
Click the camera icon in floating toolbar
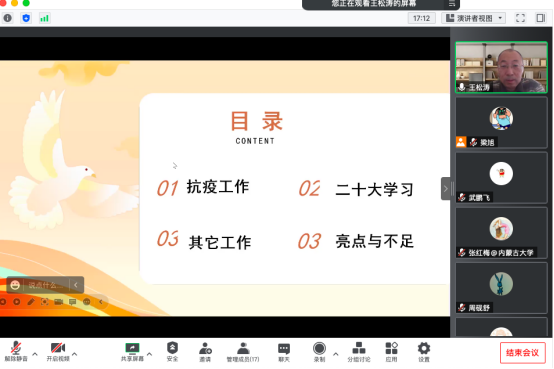[x=59, y=301]
